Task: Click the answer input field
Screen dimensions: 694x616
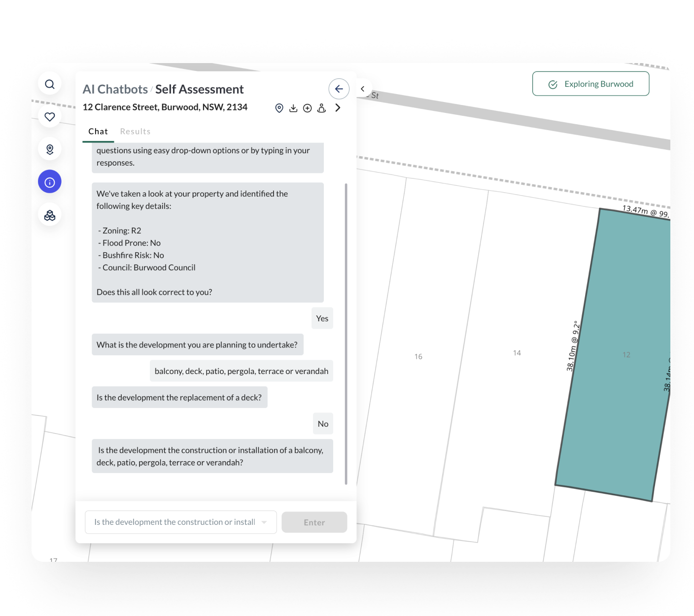Action: [x=173, y=522]
